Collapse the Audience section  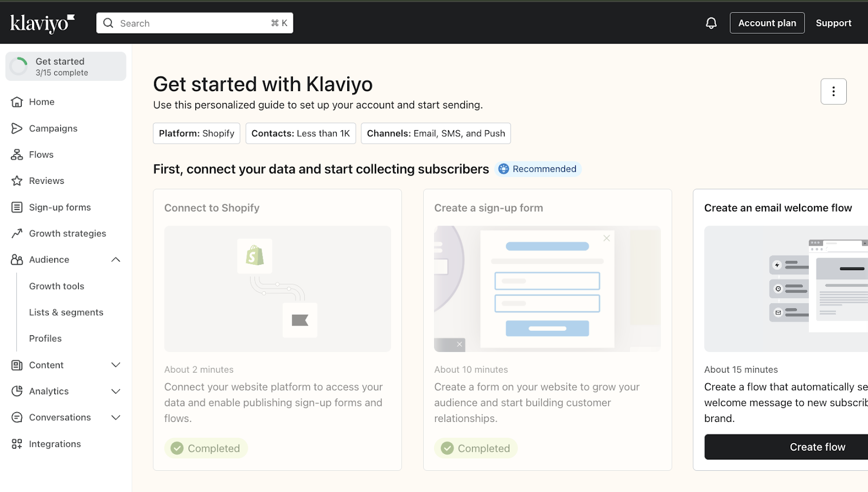pyautogui.click(x=116, y=260)
